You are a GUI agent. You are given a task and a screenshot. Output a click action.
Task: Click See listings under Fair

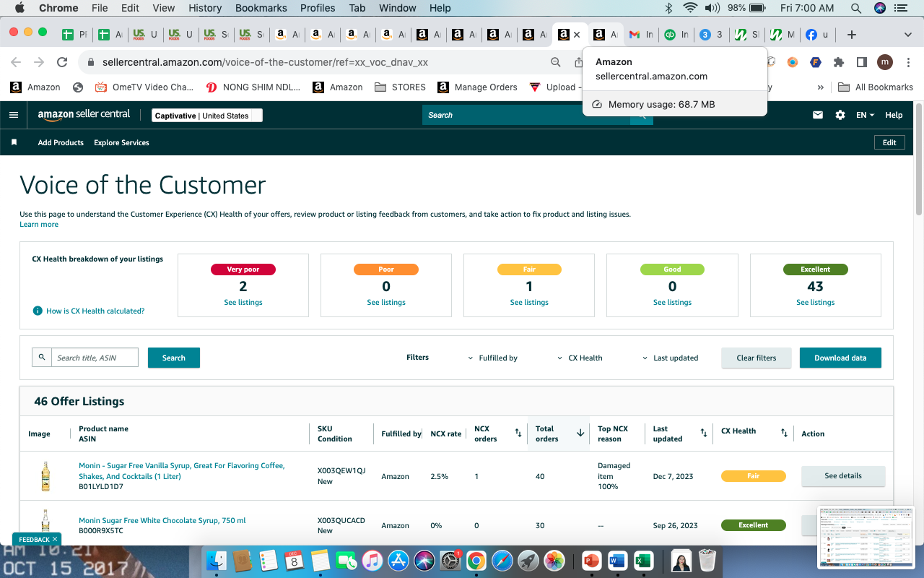coord(529,303)
